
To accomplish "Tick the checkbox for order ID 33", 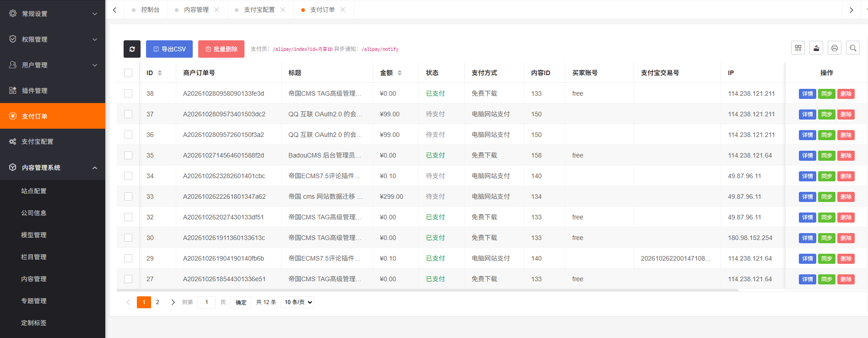I will click(x=128, y=196).
